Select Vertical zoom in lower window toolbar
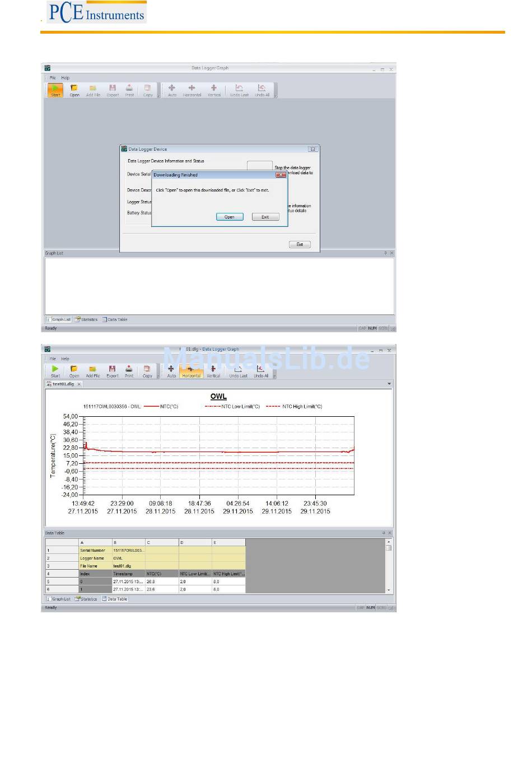This screenshot has height=777, width=532. [x=213, y=371]
